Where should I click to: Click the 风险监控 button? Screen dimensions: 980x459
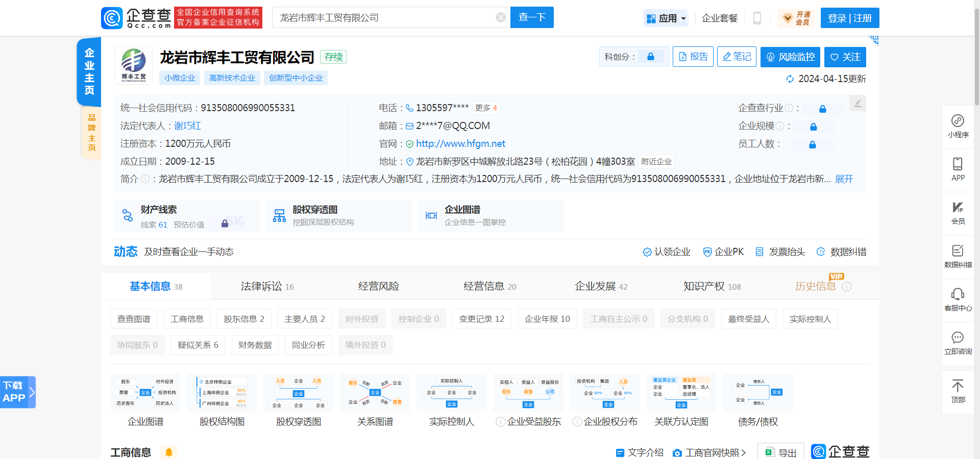tap(790, 57)
